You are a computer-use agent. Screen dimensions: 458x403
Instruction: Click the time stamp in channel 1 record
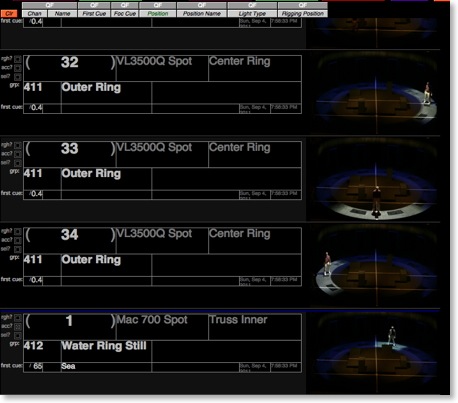(x=286, y=367)
